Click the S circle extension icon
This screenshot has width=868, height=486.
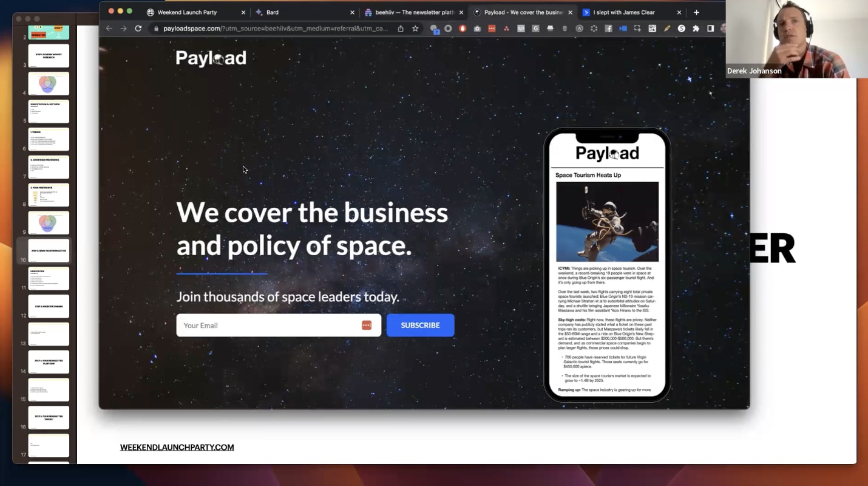(681, 29)
